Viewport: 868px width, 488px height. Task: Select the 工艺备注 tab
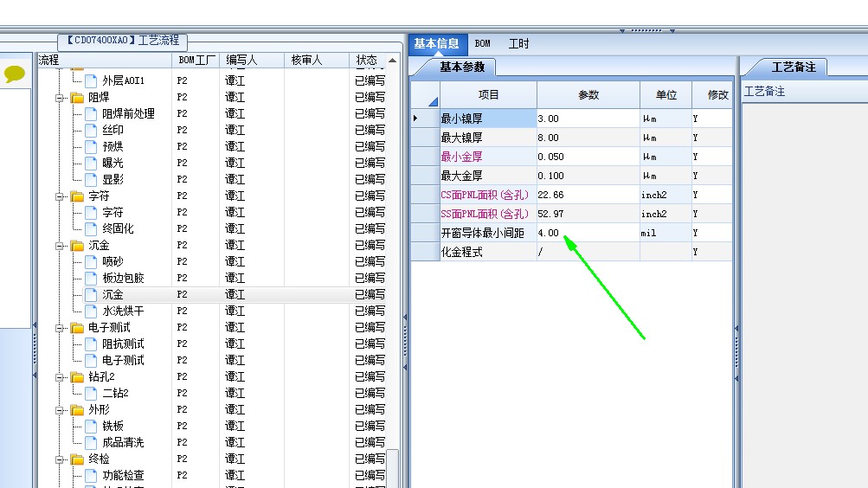(794, 67)
